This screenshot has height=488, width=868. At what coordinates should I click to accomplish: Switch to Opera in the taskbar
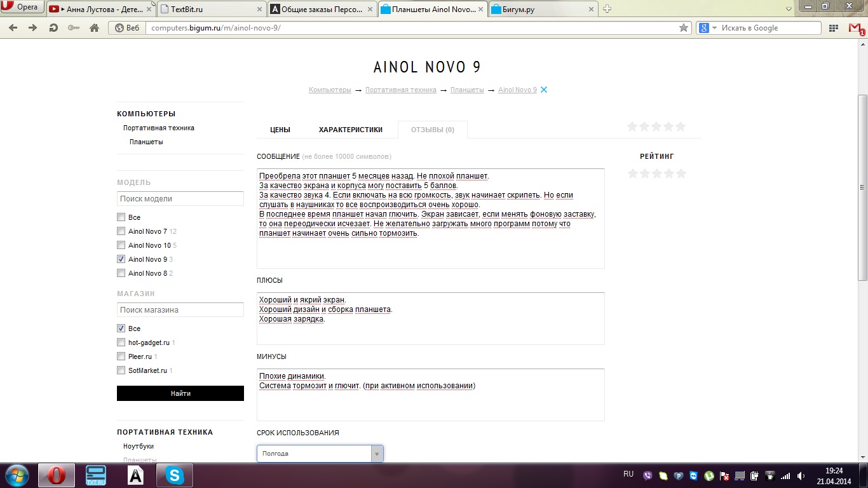point(57,475)
